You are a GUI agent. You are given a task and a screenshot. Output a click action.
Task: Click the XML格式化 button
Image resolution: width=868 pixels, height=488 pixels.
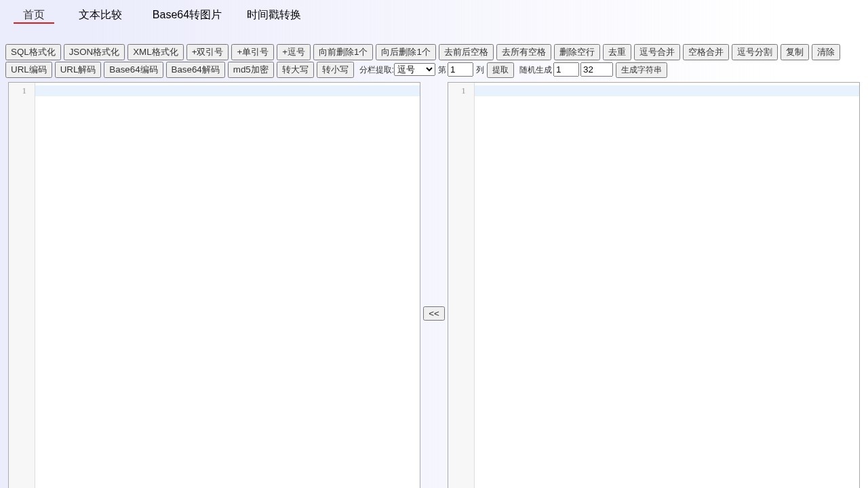155,52
